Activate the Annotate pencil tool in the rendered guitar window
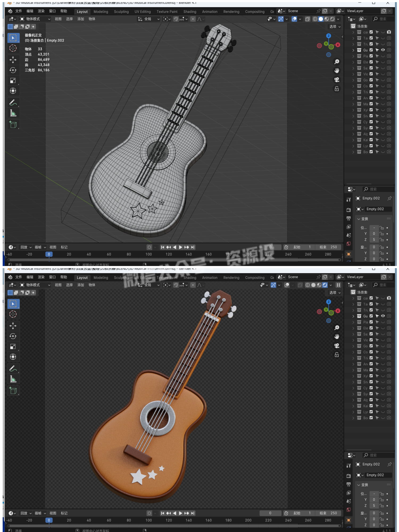Viewport: 399px width, 532px height. pos(13,368)
